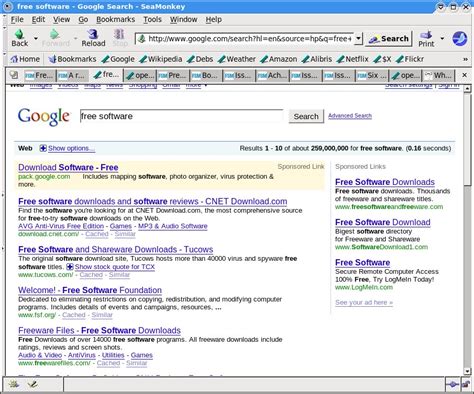Open CNET Download.com result link
The height and width of the screenshot is (394, 474).
click(153, 201)
